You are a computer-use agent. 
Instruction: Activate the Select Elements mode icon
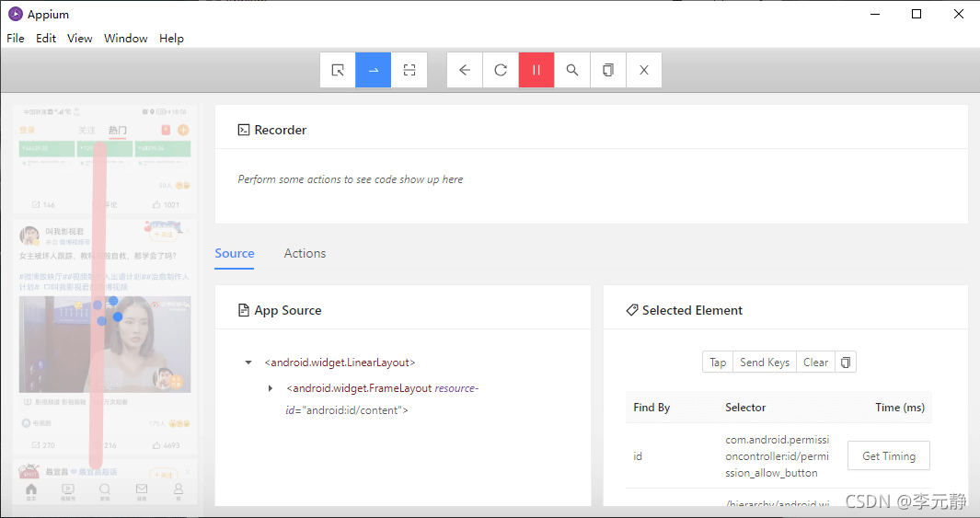point(338,70)
